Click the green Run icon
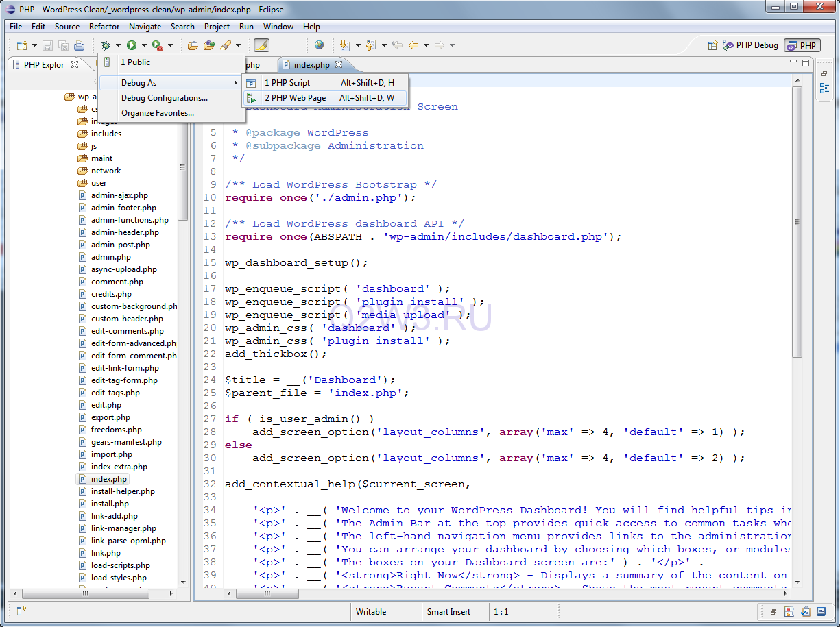 pyautogui.click(x=131, y=46)
